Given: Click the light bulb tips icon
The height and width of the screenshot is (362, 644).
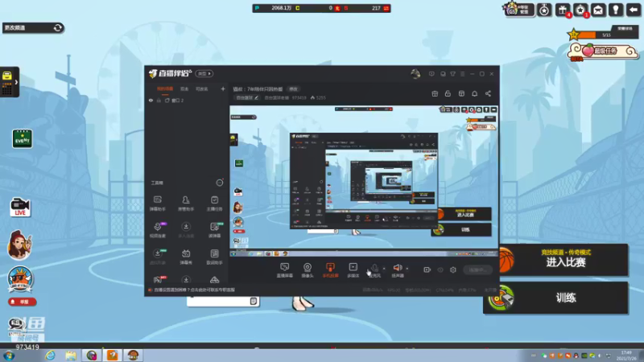Looking at the screenshot, I should [x=616, y=10].
